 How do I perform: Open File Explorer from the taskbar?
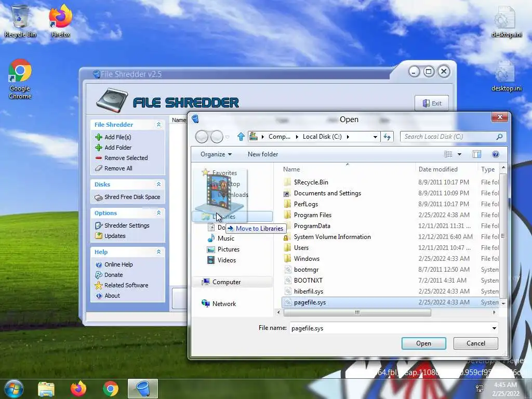[x=46, y=389]
